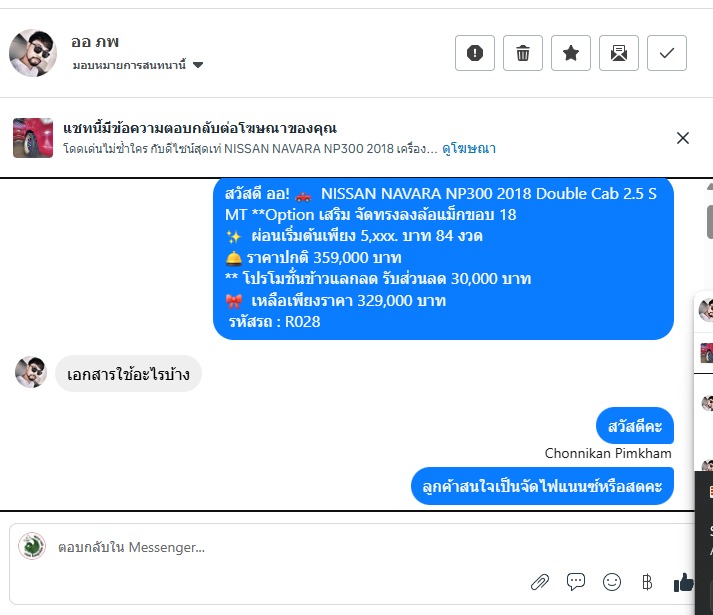
Task: Mark conversation as unread with envelope icon
Action: pos(619,53)
